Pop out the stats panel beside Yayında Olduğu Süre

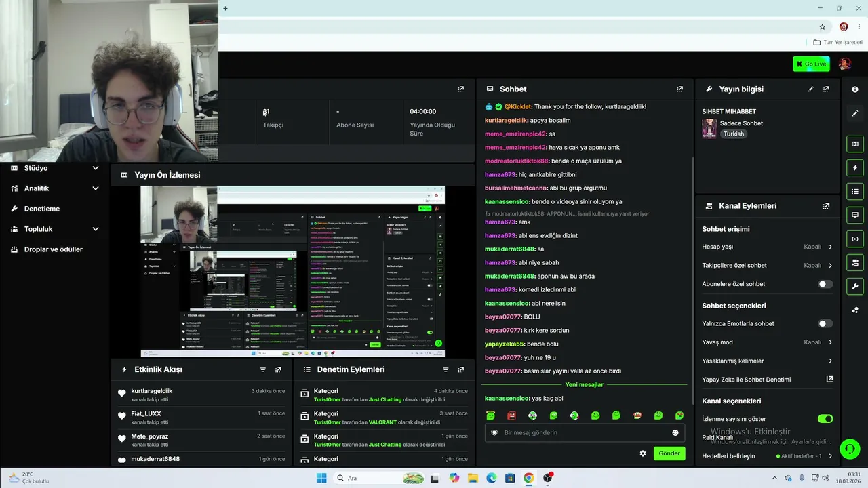[461, 89]
